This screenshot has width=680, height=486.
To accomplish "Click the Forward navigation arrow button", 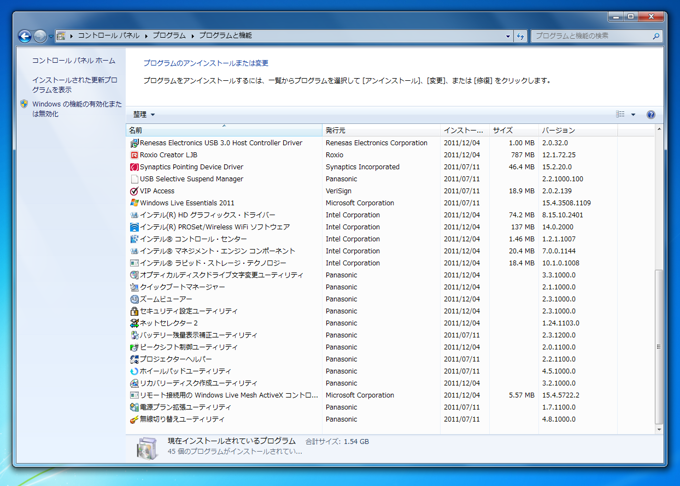I will pos(40,36).
